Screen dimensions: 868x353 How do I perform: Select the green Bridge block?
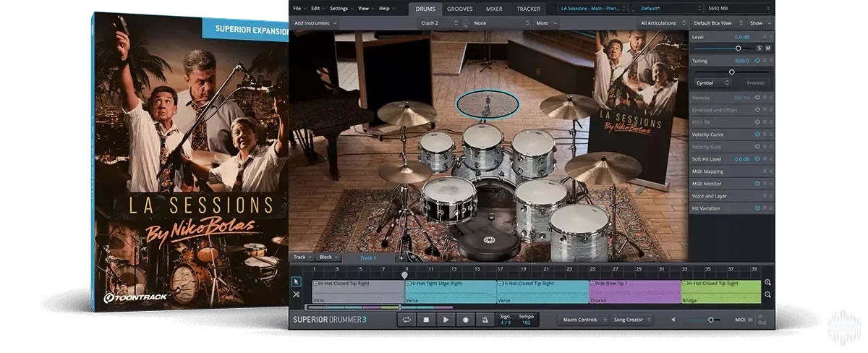721,292
